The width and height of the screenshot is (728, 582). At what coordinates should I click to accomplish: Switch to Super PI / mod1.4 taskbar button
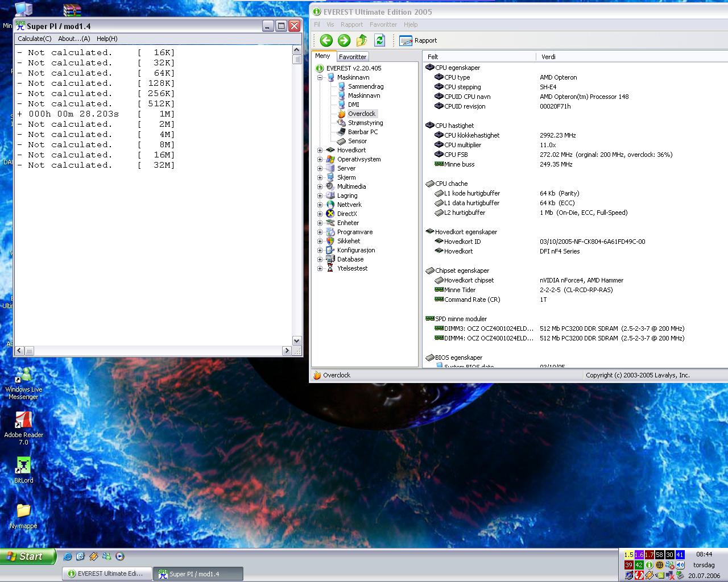(x=198, y=573)
